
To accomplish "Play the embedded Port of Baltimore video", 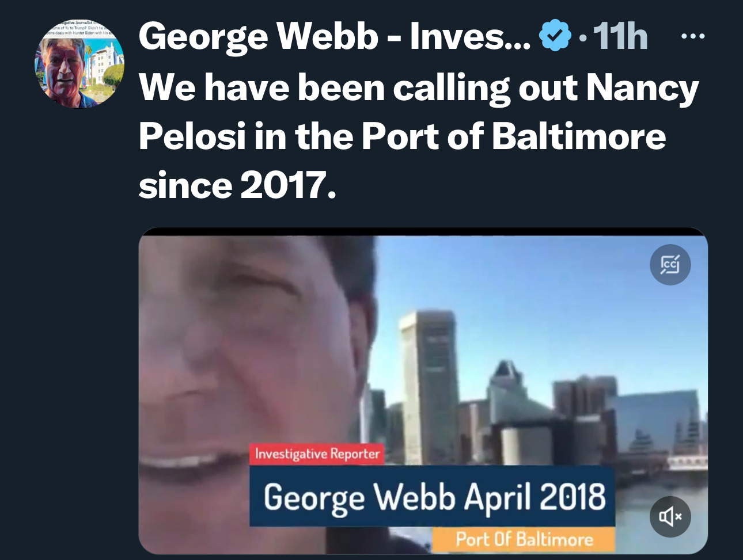I will coord(423,391).
